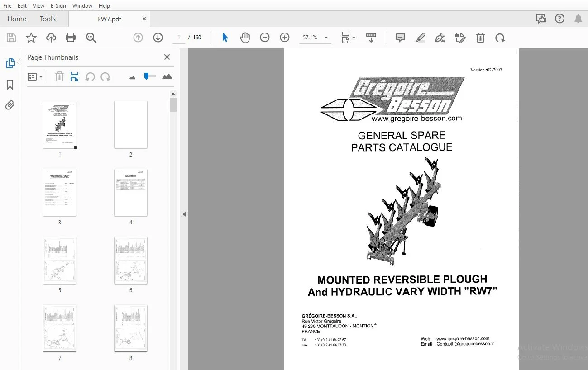Screen dimensions: 588x370
Task: Open the Attachments paperclip panel
Action: [x=10, y=105]
